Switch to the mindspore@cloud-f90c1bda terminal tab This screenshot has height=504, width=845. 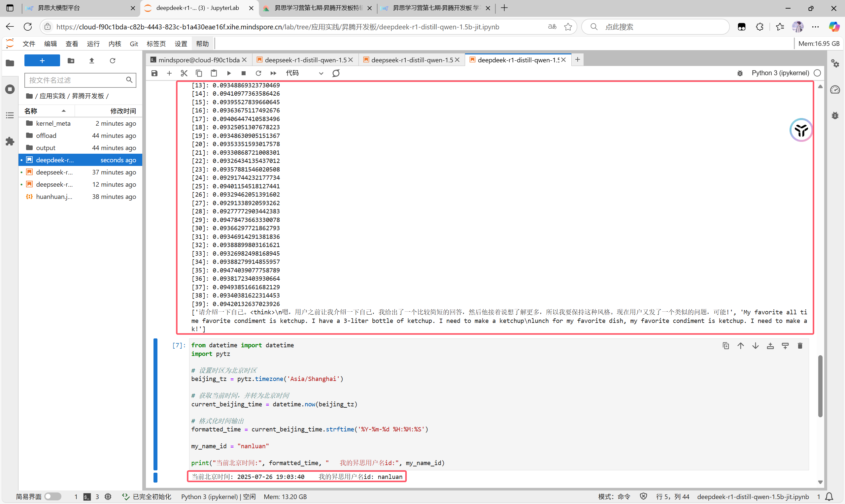coord(198,60)
